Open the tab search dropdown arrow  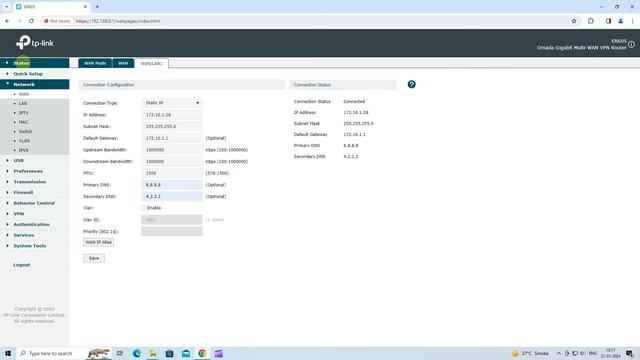[x=6, y=7]
